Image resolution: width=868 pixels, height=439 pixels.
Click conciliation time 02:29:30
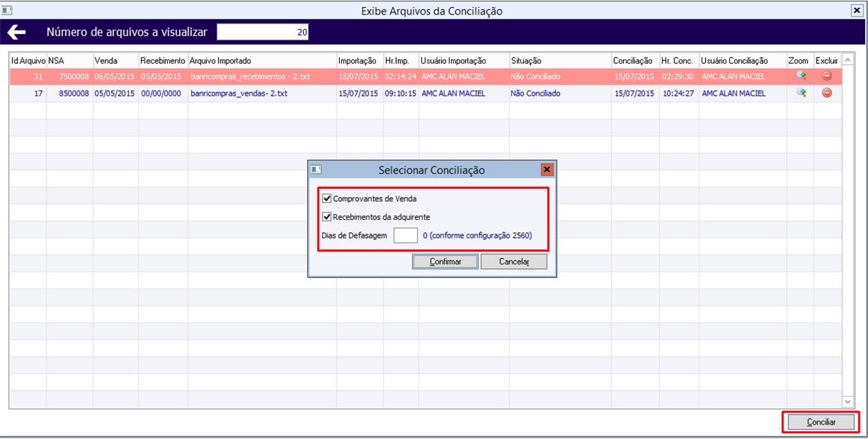tap(678, 76)
